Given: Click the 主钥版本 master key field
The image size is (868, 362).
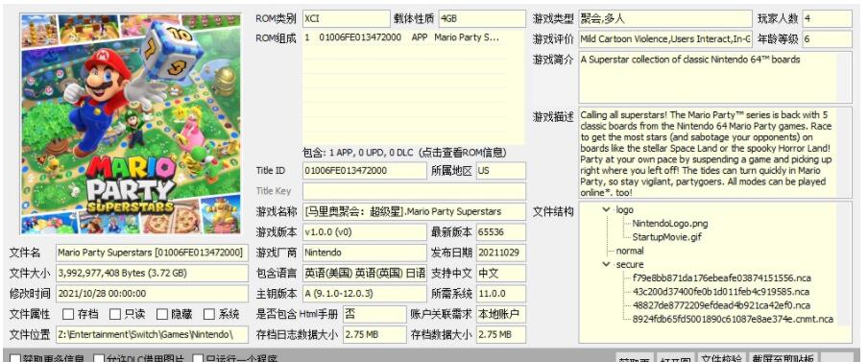Looking at the screenshot, I should click(364, 294).
